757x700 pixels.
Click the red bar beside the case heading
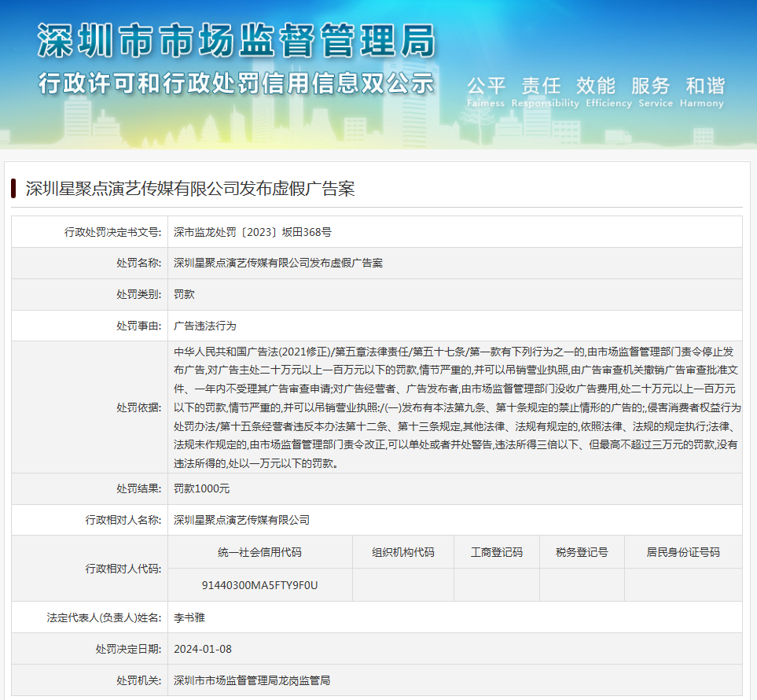point(14,189)
